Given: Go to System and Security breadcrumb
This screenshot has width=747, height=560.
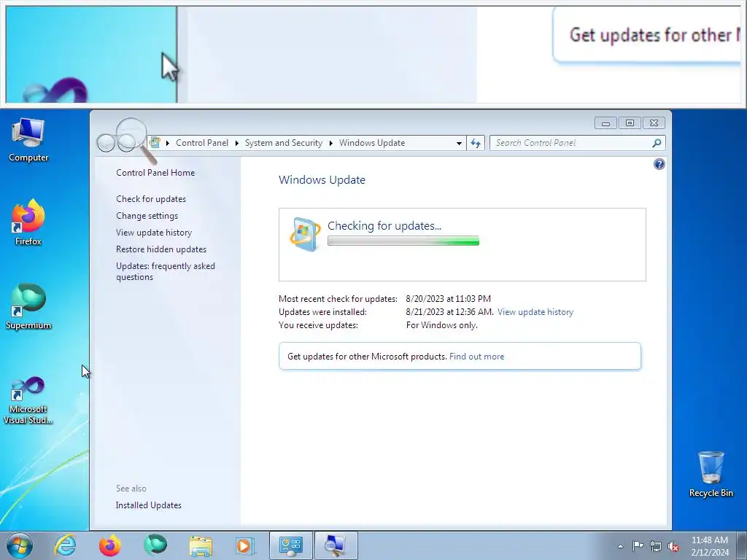Looking at the screenshot, I should [x=284, y=143].
